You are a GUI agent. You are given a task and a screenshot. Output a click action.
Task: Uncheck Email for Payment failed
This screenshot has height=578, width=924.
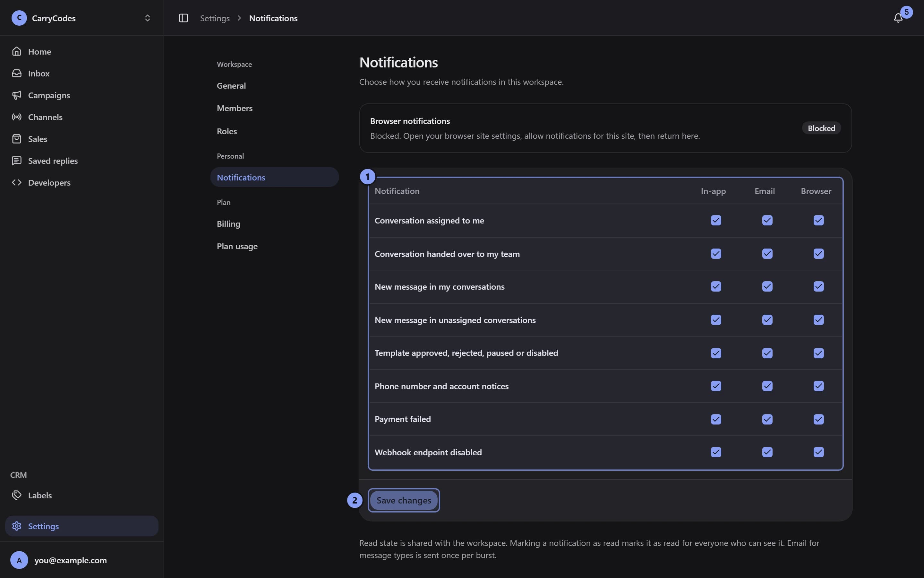point(767,419)
